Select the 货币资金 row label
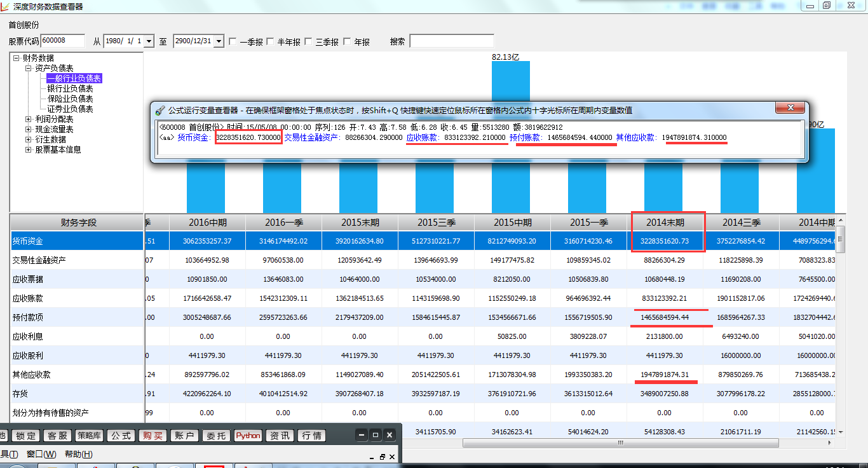The height and width of the screenshot is (468, 868). (x=78, y=241)
